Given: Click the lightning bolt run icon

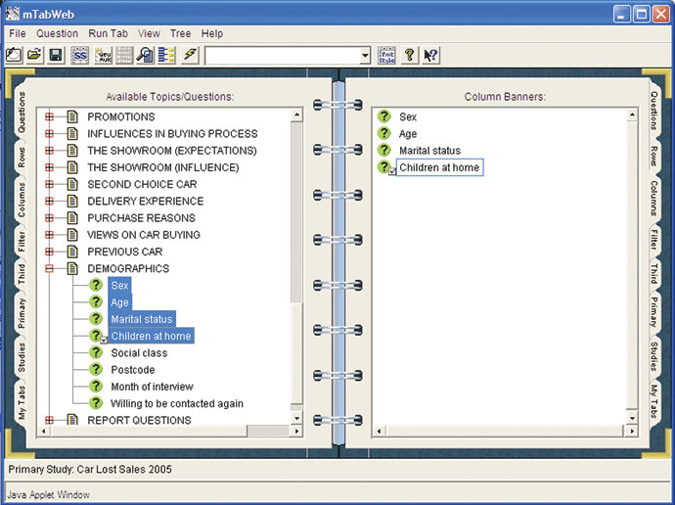Looking at the screenshot, I should (x=190, y=55).
